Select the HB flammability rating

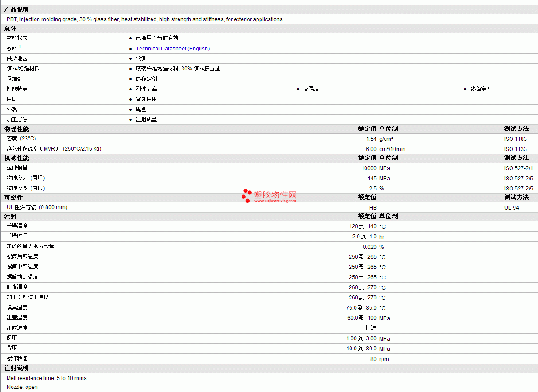(373, 208)
